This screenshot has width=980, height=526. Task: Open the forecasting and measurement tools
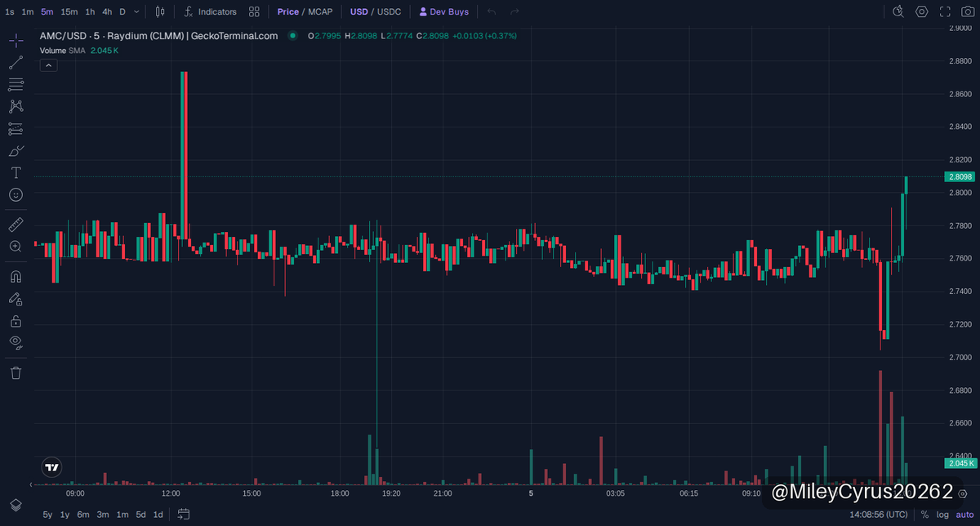(16, 128)
